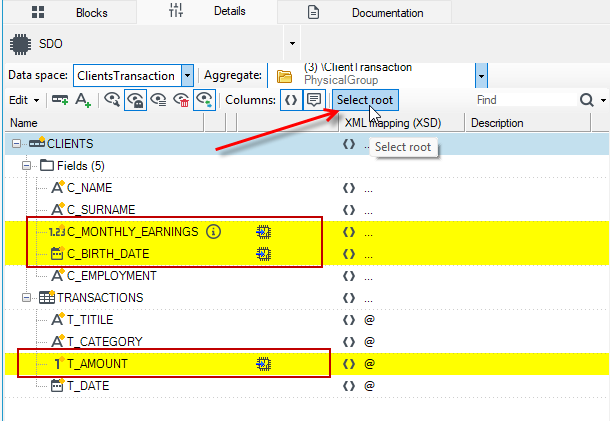Screen dimensions: 610x421
Task: Click the XML brackets icon in C_BIRTH_DATE row
Action: point(349,254)
